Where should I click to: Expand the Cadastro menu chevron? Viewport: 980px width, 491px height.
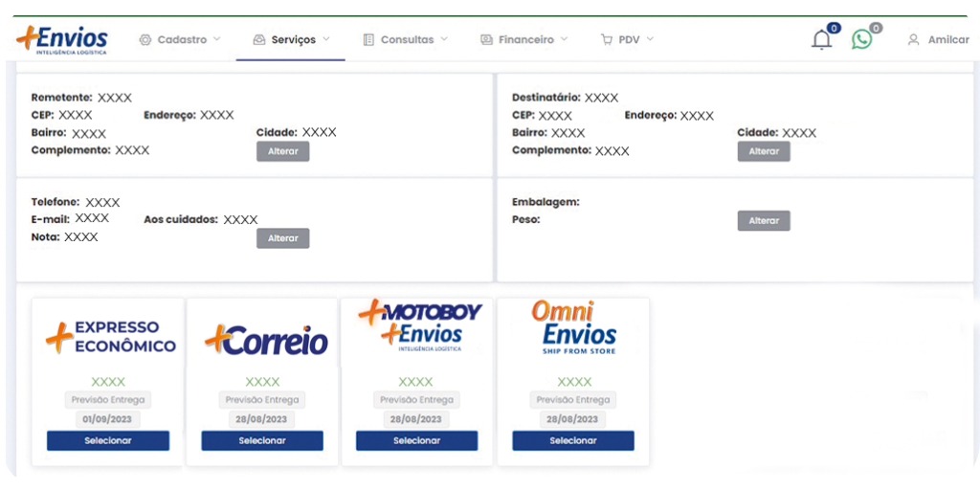click(x=217, y=38)
